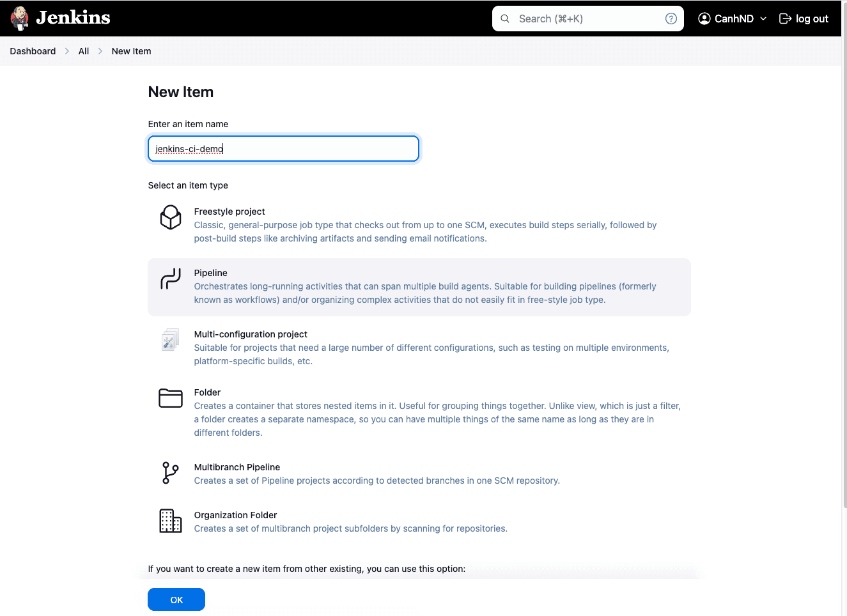Click the magnifying glass search icon
Image resolution: width=847 pixels, height=616 pixels.
point(505,19)
